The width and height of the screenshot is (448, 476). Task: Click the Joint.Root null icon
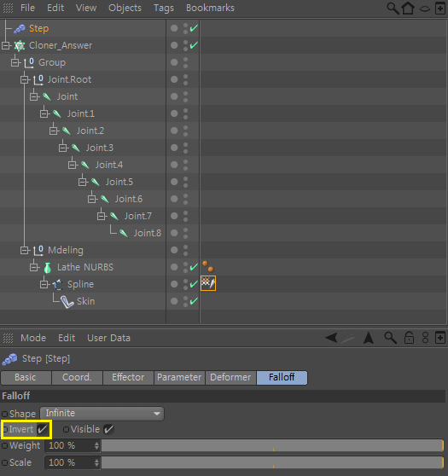(38, 79)
